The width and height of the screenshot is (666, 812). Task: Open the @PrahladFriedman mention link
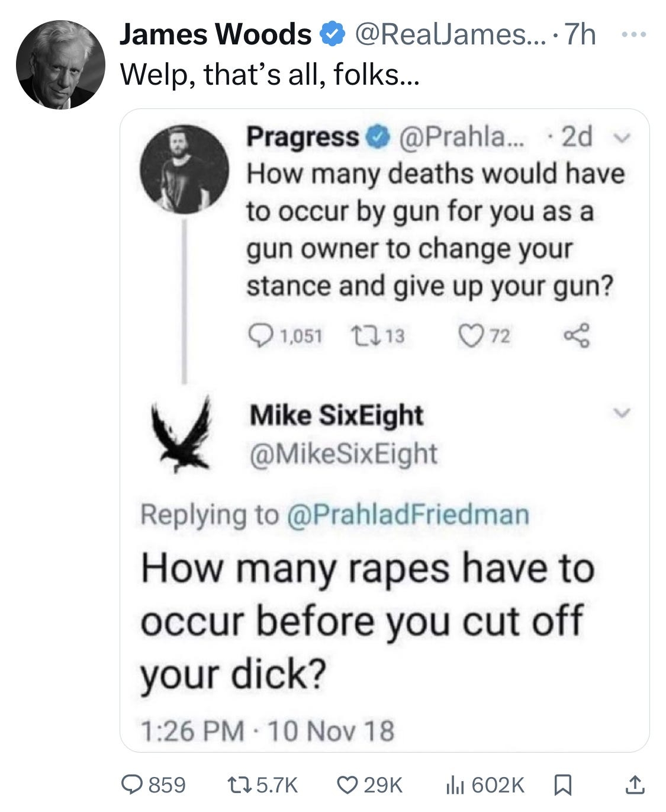tap(407, 514)
